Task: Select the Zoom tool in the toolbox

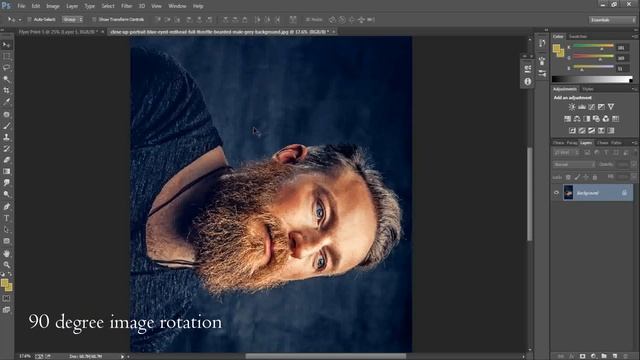Action: pyautogui.click(x=6, y=264)
